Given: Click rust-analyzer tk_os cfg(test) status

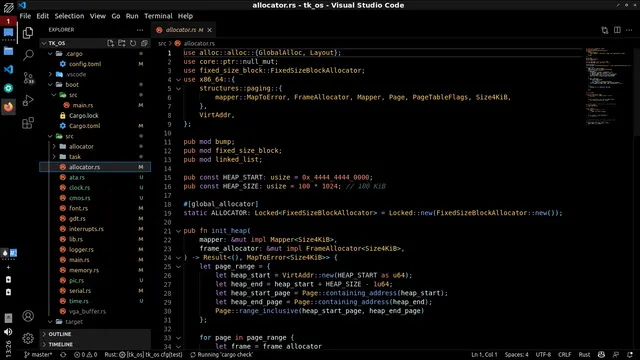Looking at the screenshot, I should 143,355.
